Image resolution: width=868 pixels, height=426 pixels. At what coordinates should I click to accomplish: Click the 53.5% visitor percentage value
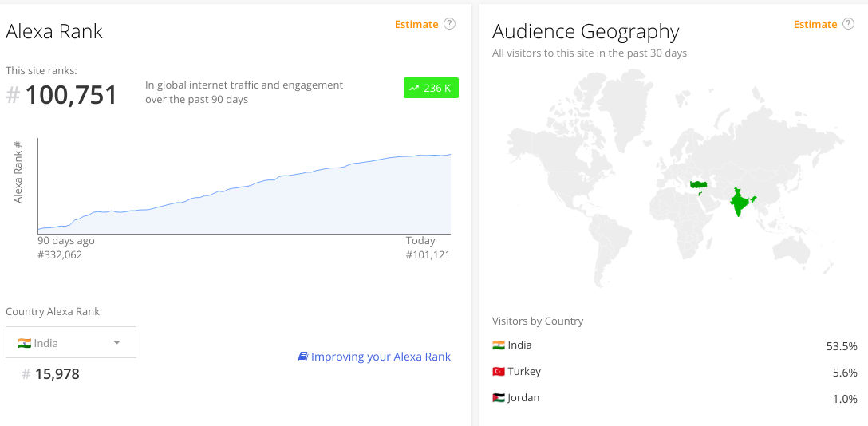(x=842, y=346)
